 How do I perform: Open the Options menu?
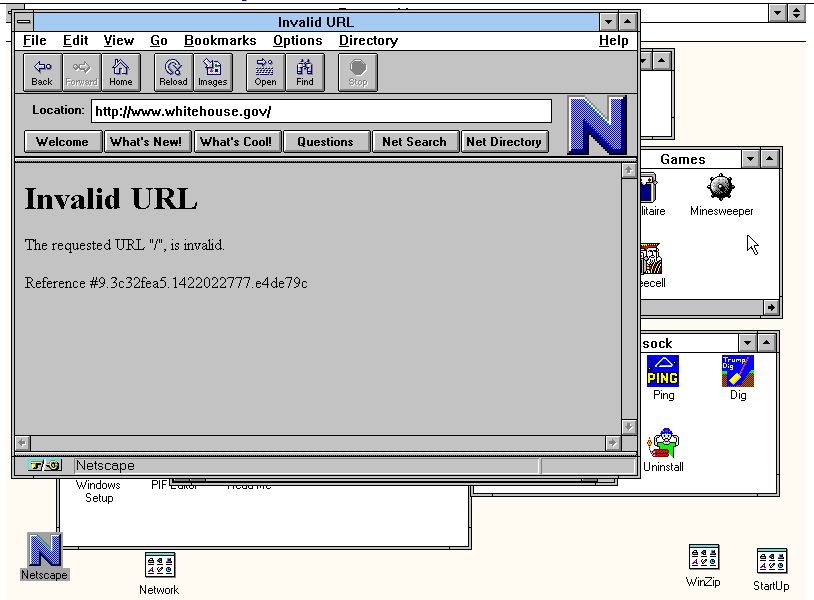(x=297, y=40)
